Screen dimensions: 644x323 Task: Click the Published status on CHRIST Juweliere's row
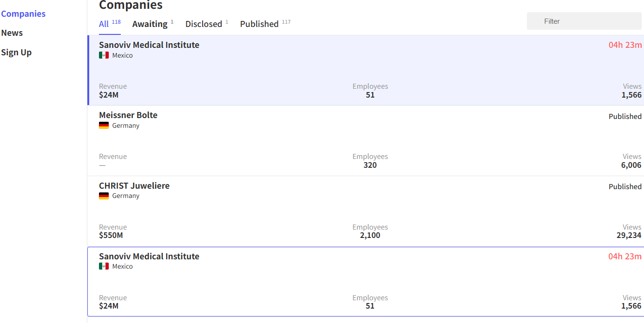pos(625,186)
